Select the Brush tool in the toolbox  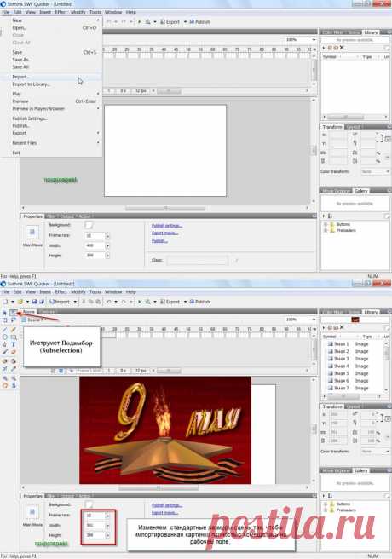click(x=5, y=352)
